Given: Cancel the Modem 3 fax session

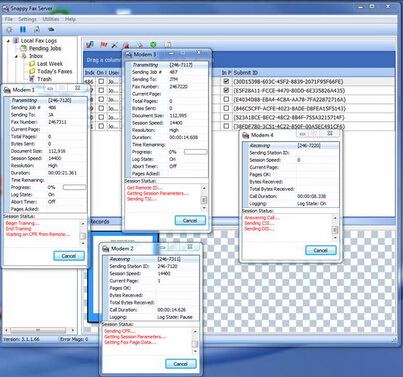Looking at the screenshot, I should [x=190, y=220].
